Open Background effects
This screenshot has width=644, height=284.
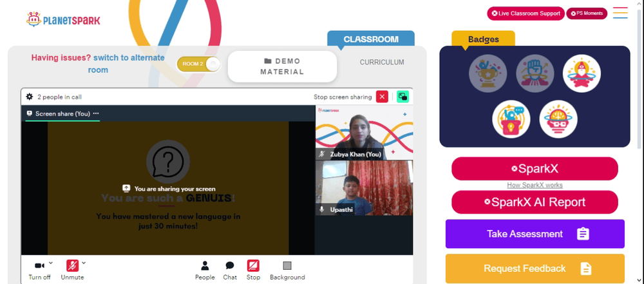(x=287, y=270)
